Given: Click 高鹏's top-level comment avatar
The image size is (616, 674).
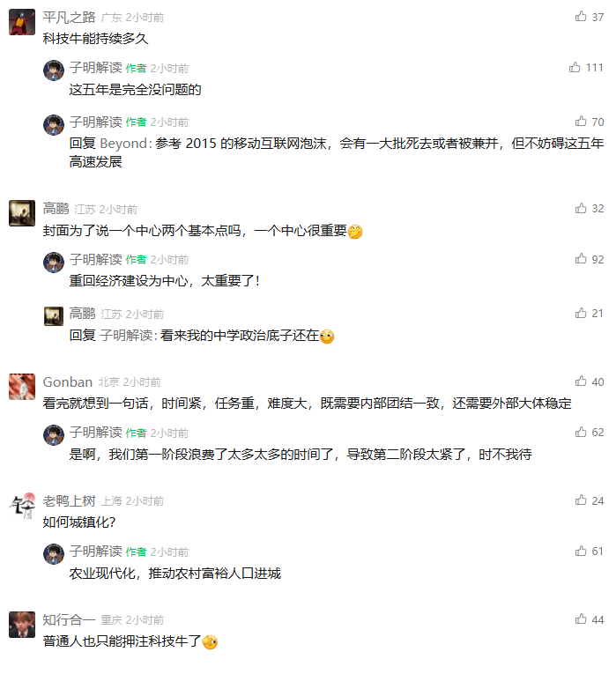Looking at the screenshot, I should tap(22, 213).
